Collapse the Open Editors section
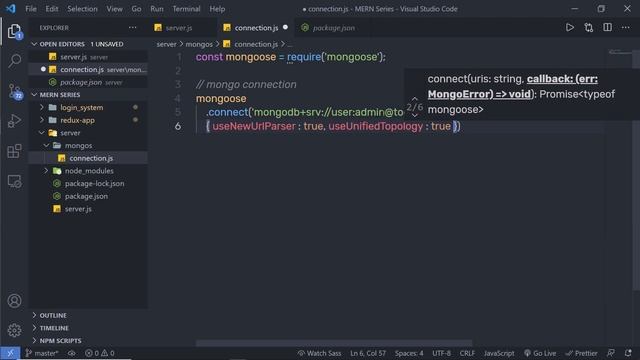This screenshot has height=360, width=640. (x=34, y=44)
